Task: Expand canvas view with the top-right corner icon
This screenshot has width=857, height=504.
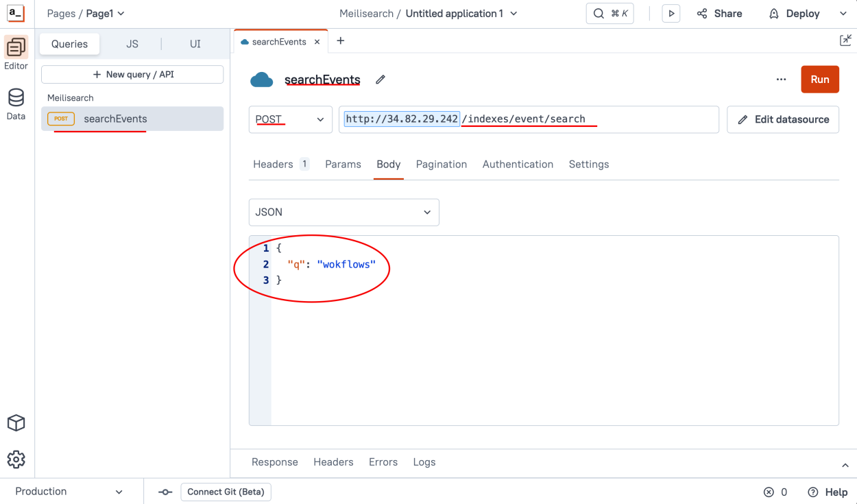Action: pyautogui.click(x=845, y=40)
